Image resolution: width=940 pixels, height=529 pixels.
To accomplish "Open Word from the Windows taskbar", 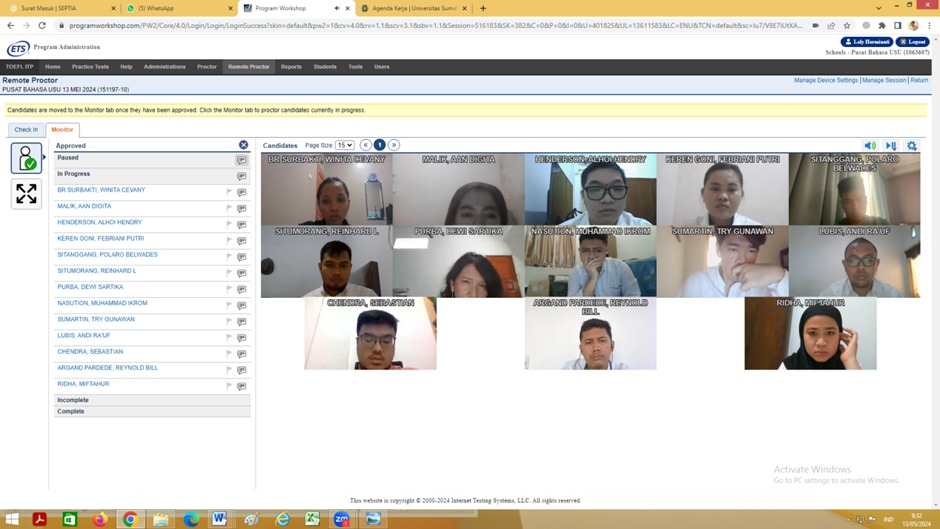I will (219, 519).
